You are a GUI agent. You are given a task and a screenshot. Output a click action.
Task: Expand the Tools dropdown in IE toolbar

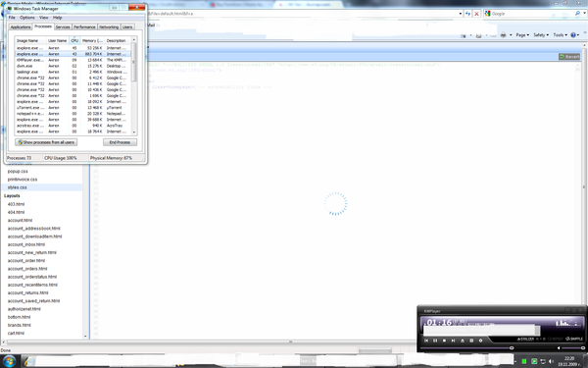tap(560, 35)
